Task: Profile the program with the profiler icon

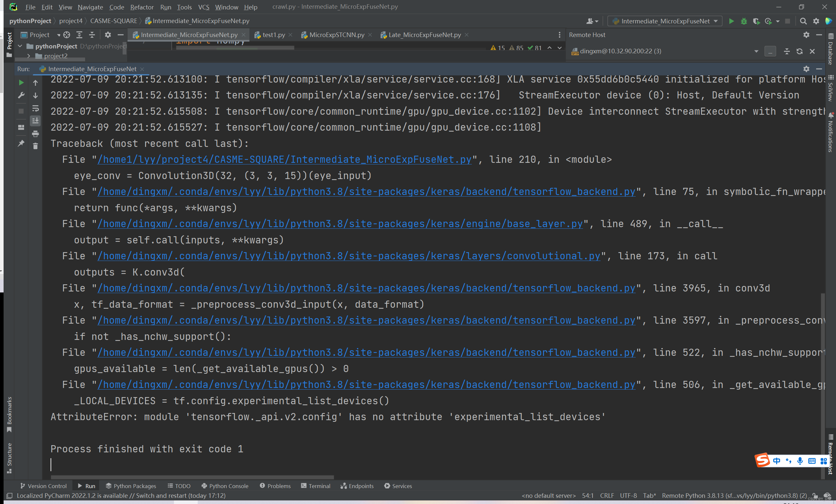Action: (769, 21)
